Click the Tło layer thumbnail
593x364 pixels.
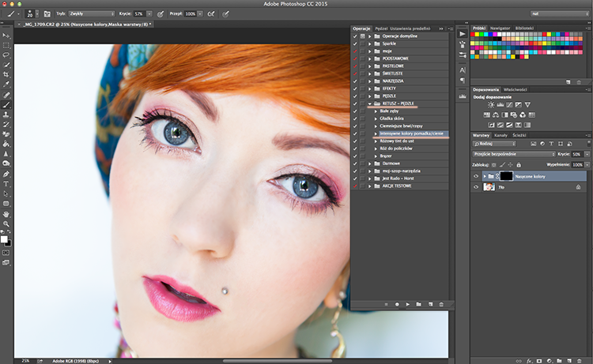489,187
